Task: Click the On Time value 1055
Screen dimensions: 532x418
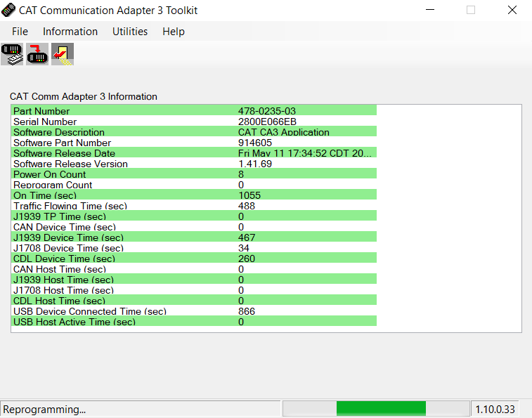Action: [x=249, y=195]
